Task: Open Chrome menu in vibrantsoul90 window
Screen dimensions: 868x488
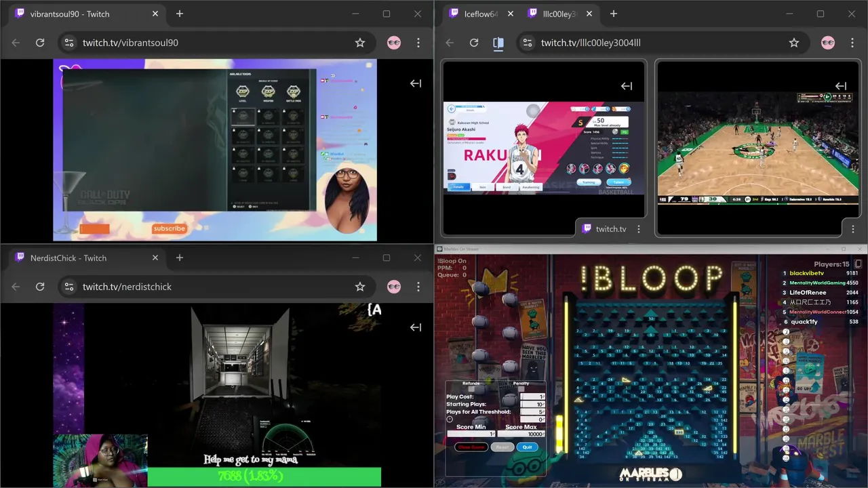Action: point(418,43)
